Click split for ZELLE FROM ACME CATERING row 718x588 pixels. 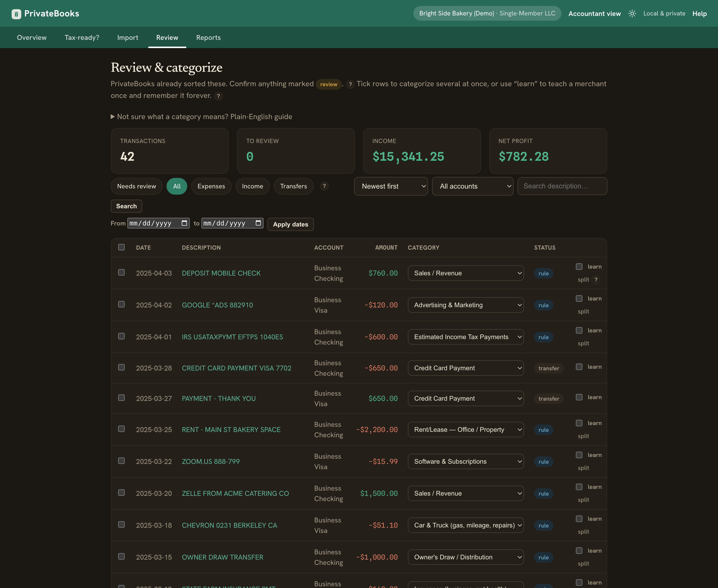(583, 500)
